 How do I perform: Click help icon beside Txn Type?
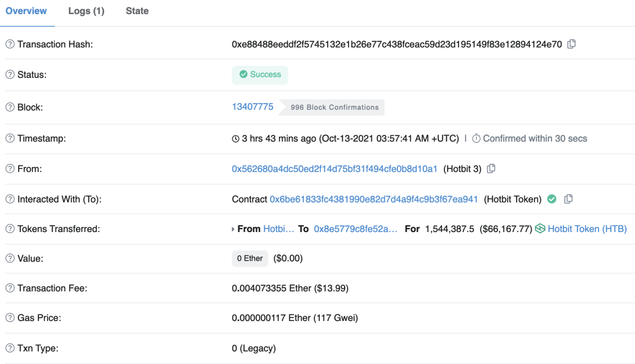point(10,348)
